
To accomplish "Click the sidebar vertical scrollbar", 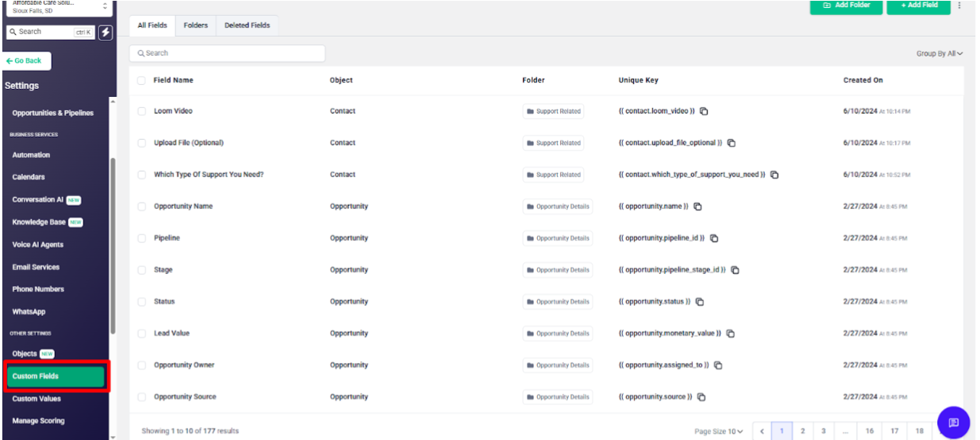I will pos(113,238).
